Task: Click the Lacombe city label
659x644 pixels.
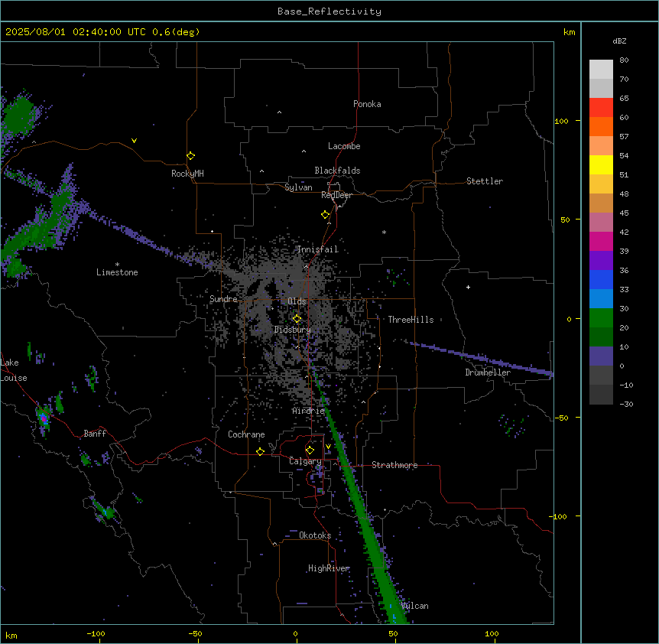Action: tap(344, 146)
